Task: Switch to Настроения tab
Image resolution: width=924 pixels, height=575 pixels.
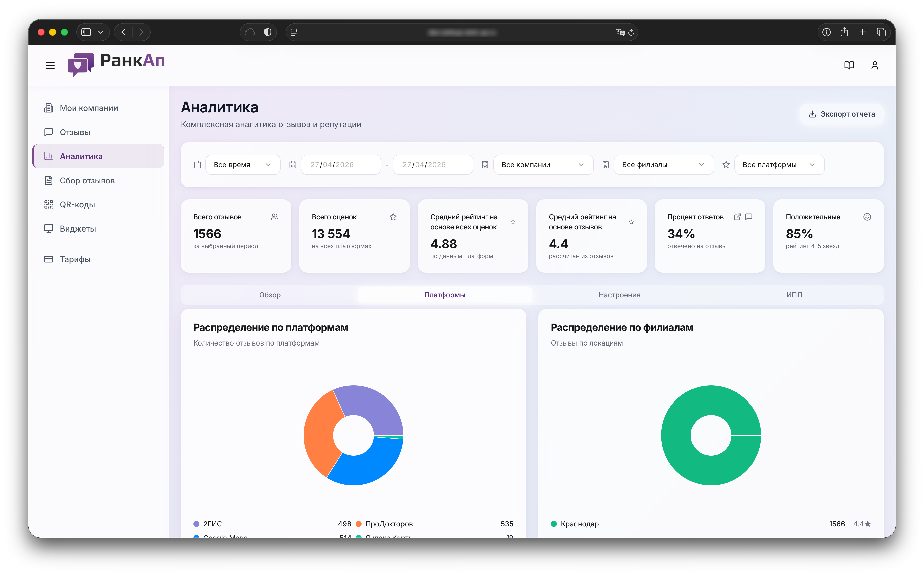Action: 619,295
